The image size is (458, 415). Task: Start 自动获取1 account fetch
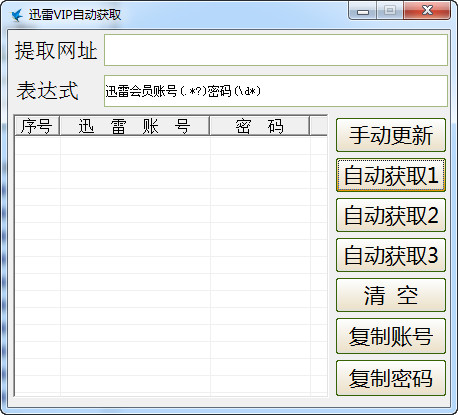coord(391,175)
